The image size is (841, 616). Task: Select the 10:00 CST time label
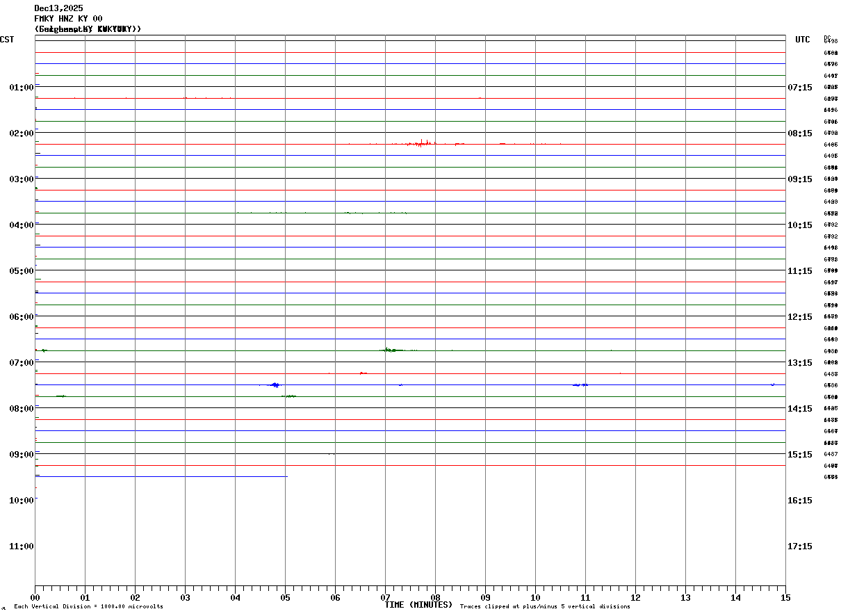point(22,500)
